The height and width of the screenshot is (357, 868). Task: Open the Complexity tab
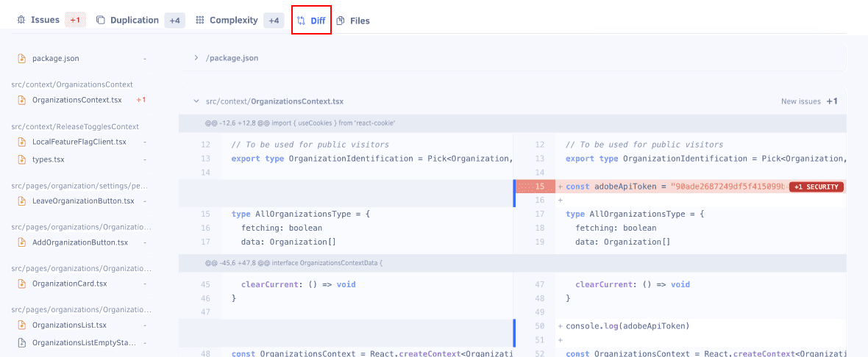tap(233, 21)
